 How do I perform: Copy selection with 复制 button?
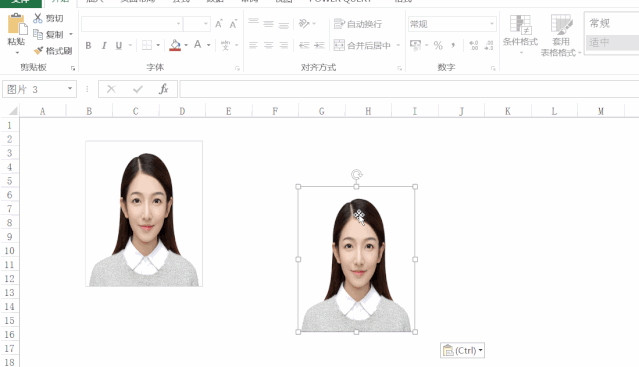pyautogui.click(x=48, y=35)
